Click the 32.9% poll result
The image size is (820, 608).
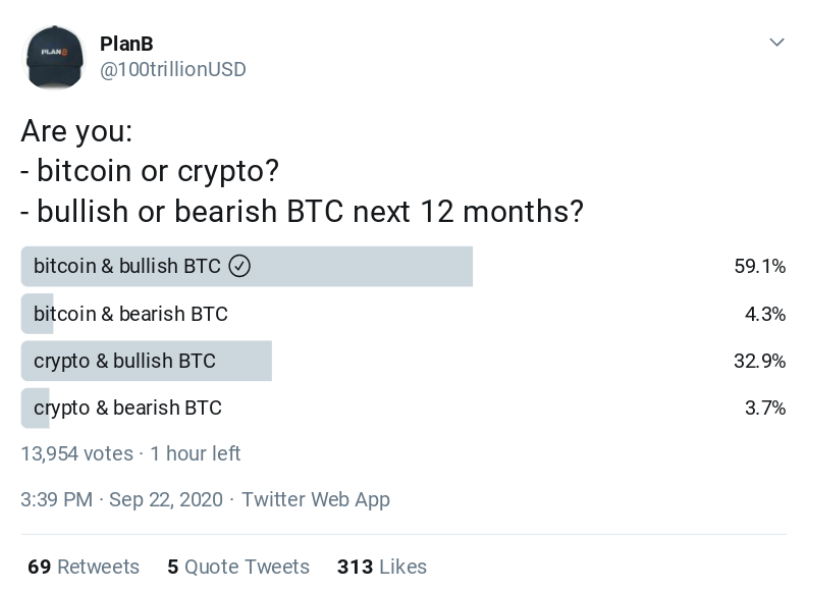coord(759,361)
